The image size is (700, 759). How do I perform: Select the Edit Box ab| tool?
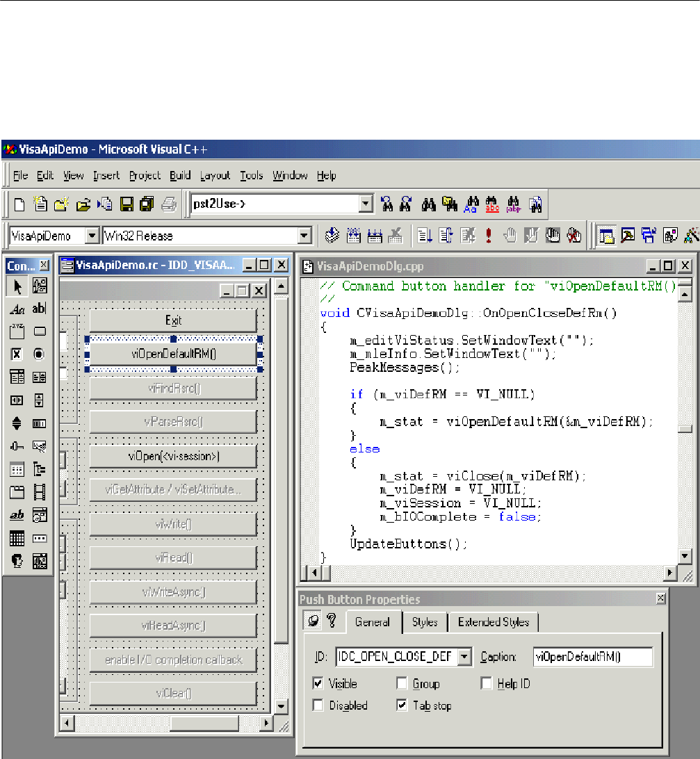coord(39,309)
